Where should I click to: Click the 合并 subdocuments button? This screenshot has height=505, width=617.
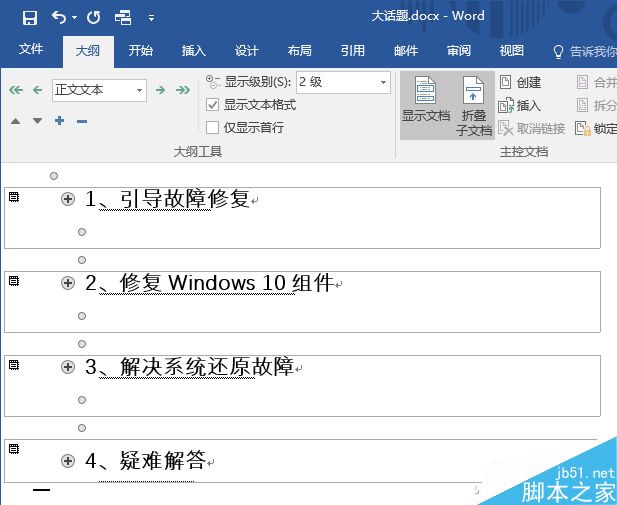(597, 82)
